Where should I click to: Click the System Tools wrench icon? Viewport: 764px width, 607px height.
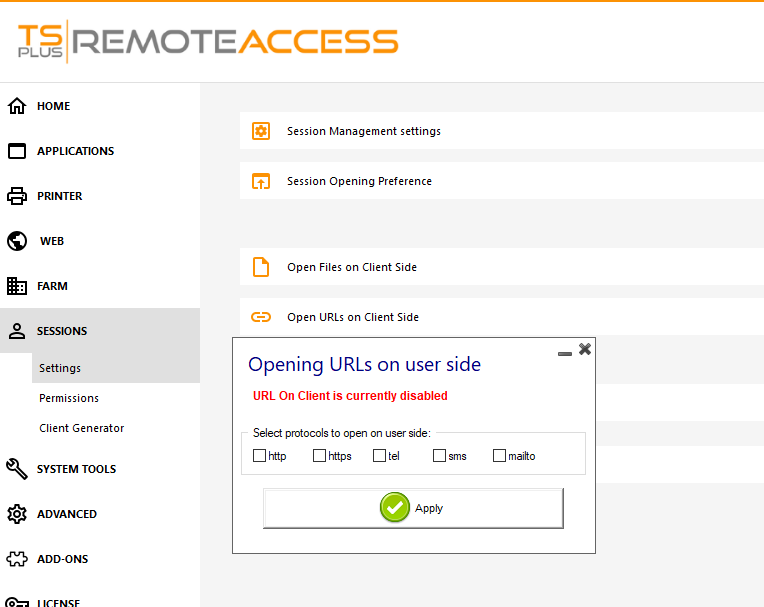(x=17, y=469)
